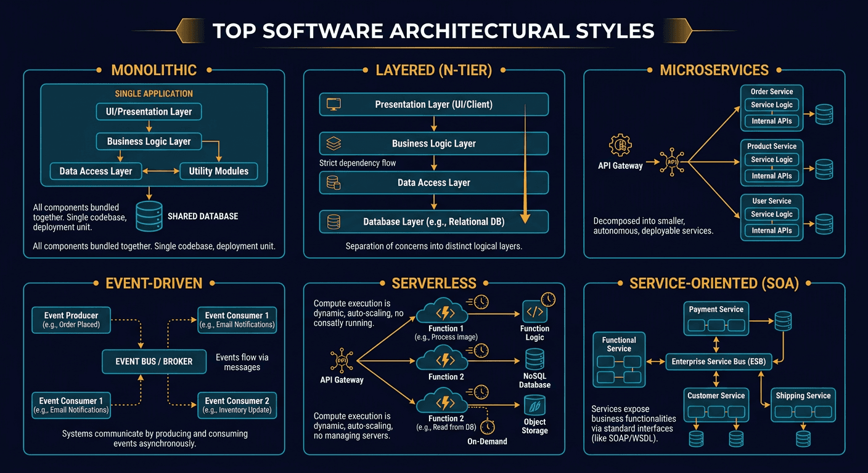Click the Enterprise Service Bus (ESB) bar
Image resolution: width=868 pixels, height=473 pixels.
[x=719, y=362]
